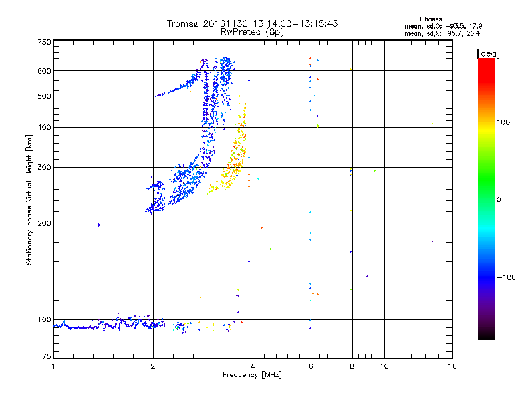532x399 pixels.
Task: Click the y-axis tick '400'
Action: click(44, 127)
